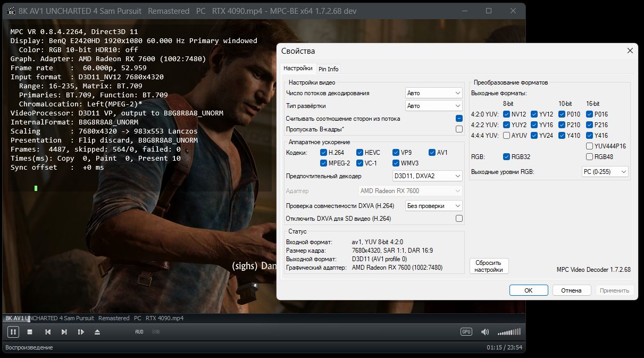Step forward one frame
Screen dimensions: 644x358
point(81,332)
